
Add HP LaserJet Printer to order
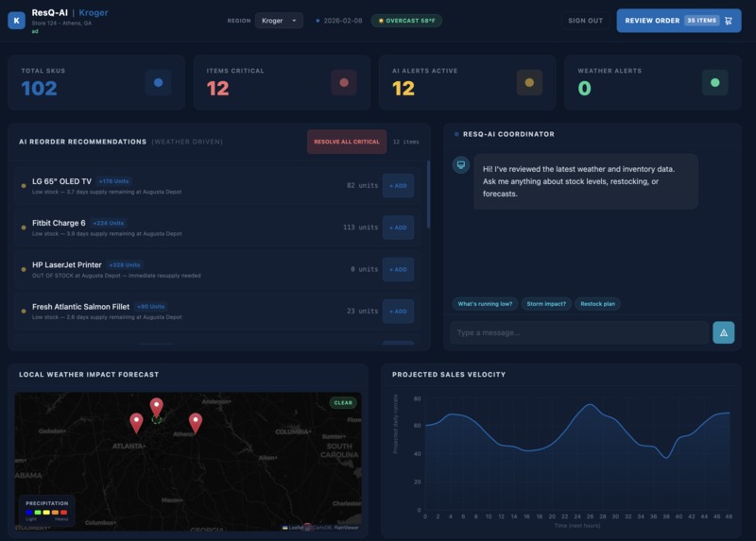(398, 269)
